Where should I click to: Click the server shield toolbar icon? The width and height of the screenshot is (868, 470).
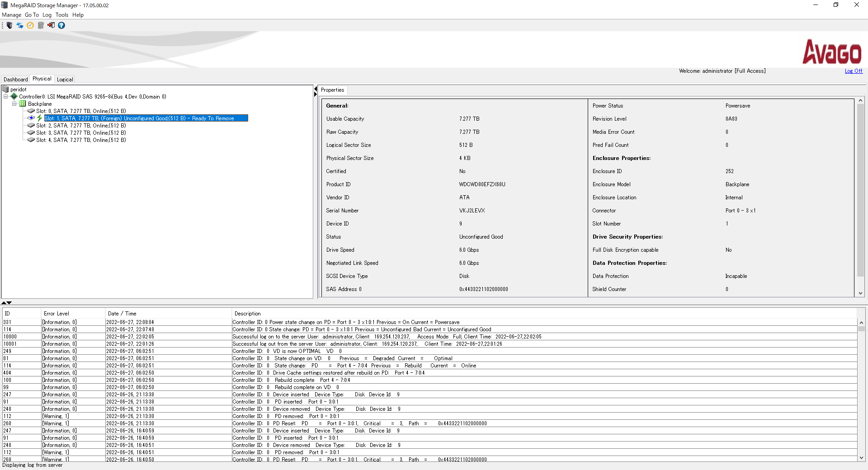tap(9, 25)
